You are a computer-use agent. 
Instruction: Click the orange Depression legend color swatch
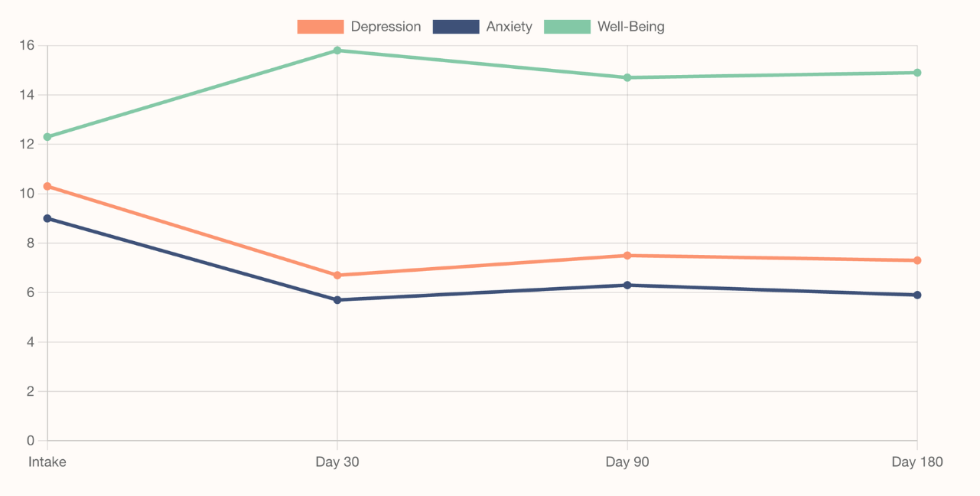click(x=320, y=27)
